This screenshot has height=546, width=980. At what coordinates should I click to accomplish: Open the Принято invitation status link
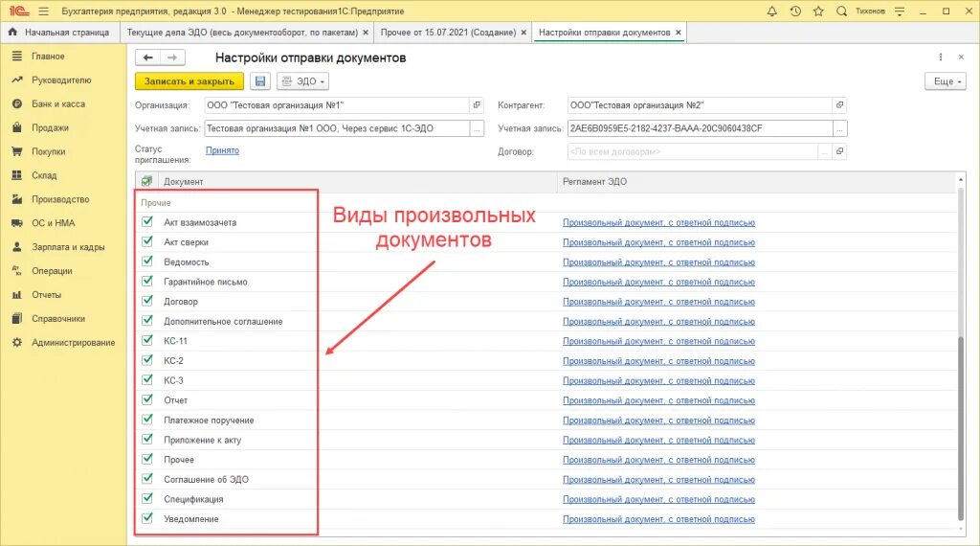tap(222, 150)
